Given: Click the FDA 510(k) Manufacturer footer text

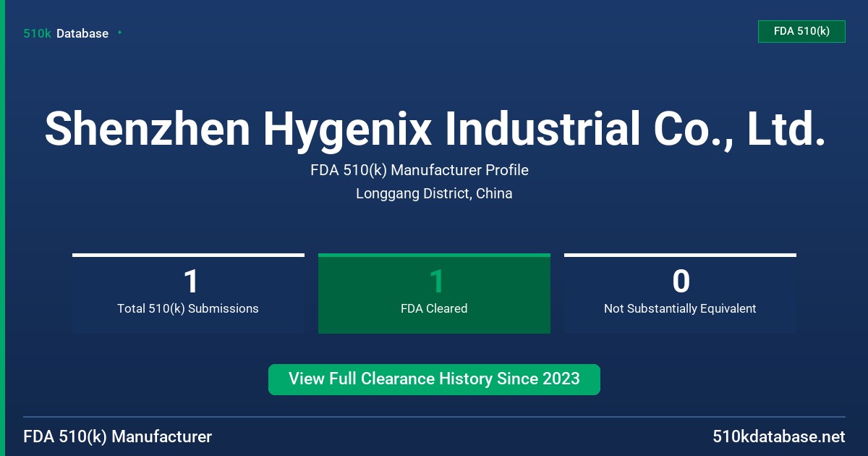Looking at the screenshot, I should (x=118, y=436).
